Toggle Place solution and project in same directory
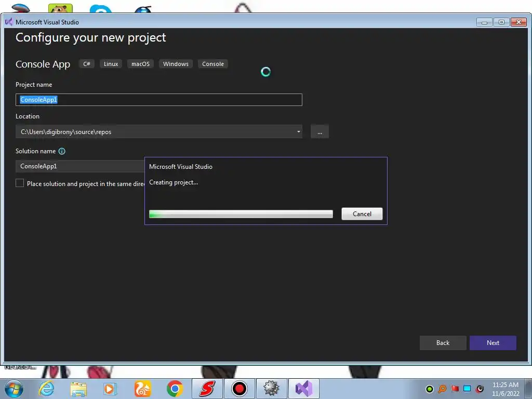532x399 pixels. (x=20, y=183)
